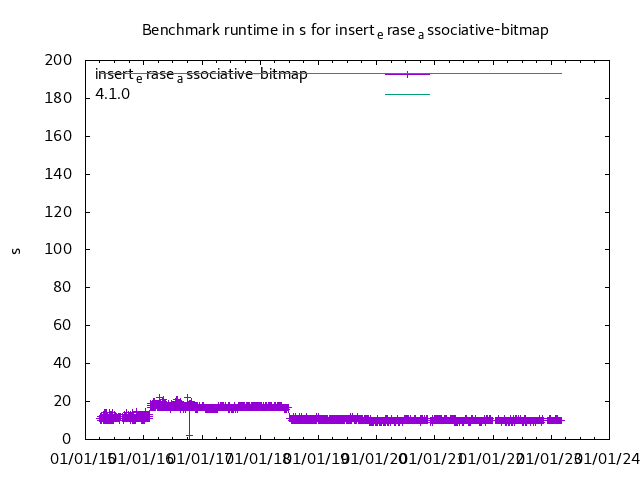Image resolution: width=640 pixels, height=480 pixels.
Task: Click the 60 y-axis tick label
Action: [62, 325]
